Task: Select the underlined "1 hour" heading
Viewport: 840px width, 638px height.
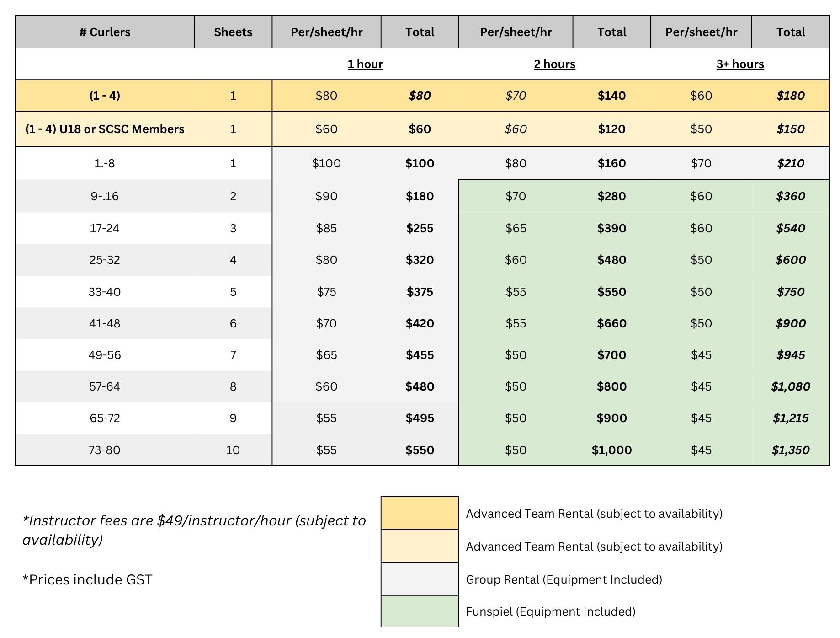Action: 365,64
